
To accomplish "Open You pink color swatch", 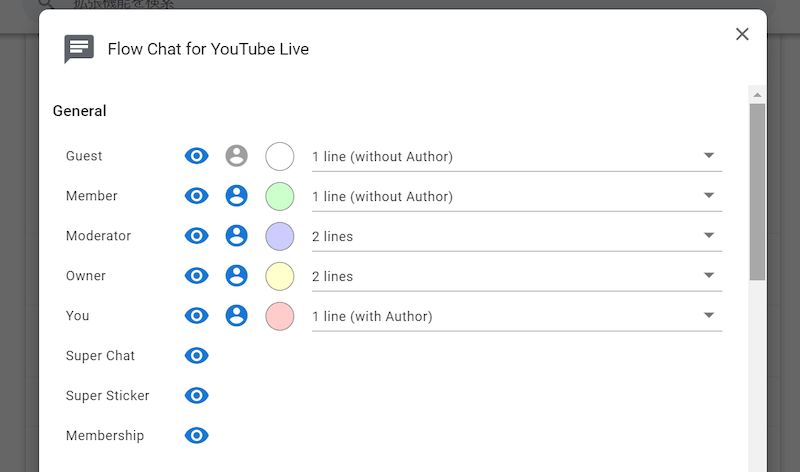I will 280,316.
